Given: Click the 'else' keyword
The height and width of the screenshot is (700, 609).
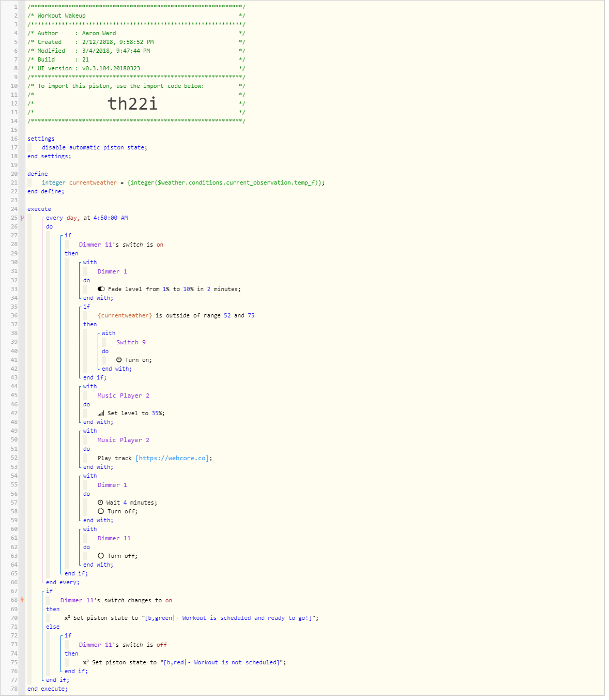Looking at the screenshot, I should [x=53, y=627].
